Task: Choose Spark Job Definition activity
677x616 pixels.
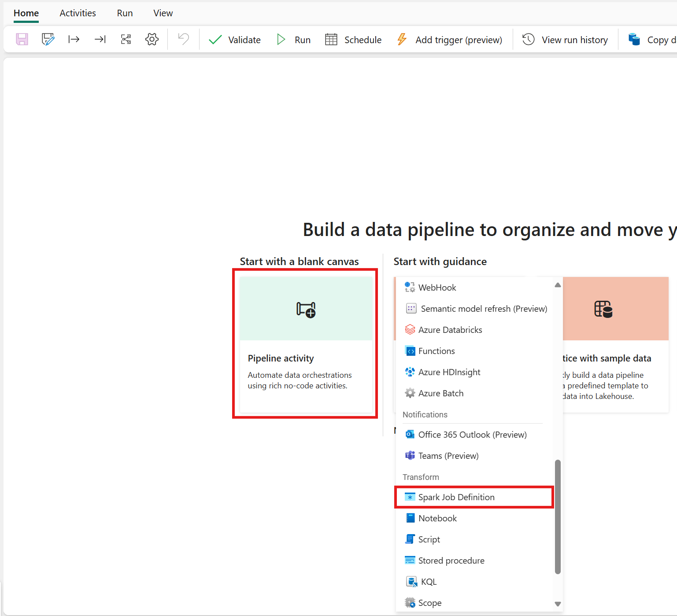Action: coord(474,497)
